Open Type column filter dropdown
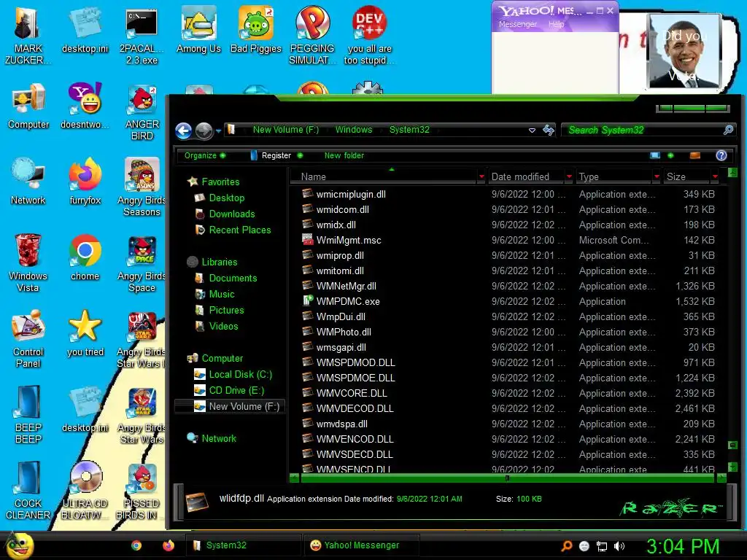This screenshot has width=747, height=560. (x=657, y=176)
